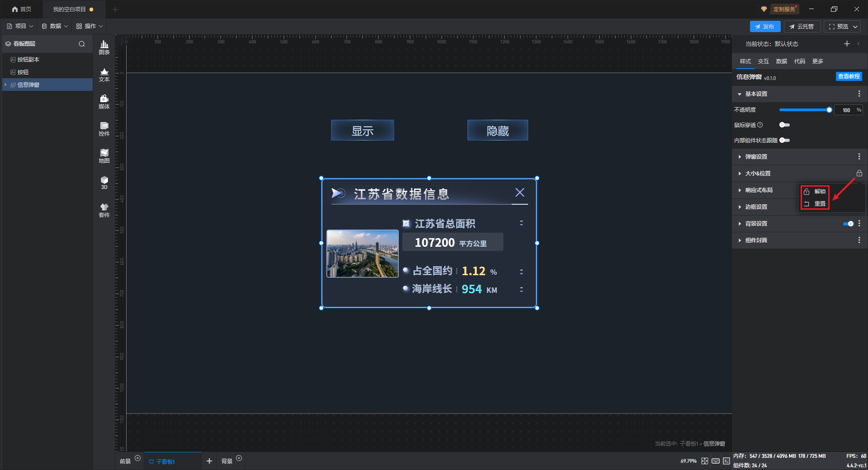
Task: Open the 地图 map components icon
Action: click(x=104, y=156)
